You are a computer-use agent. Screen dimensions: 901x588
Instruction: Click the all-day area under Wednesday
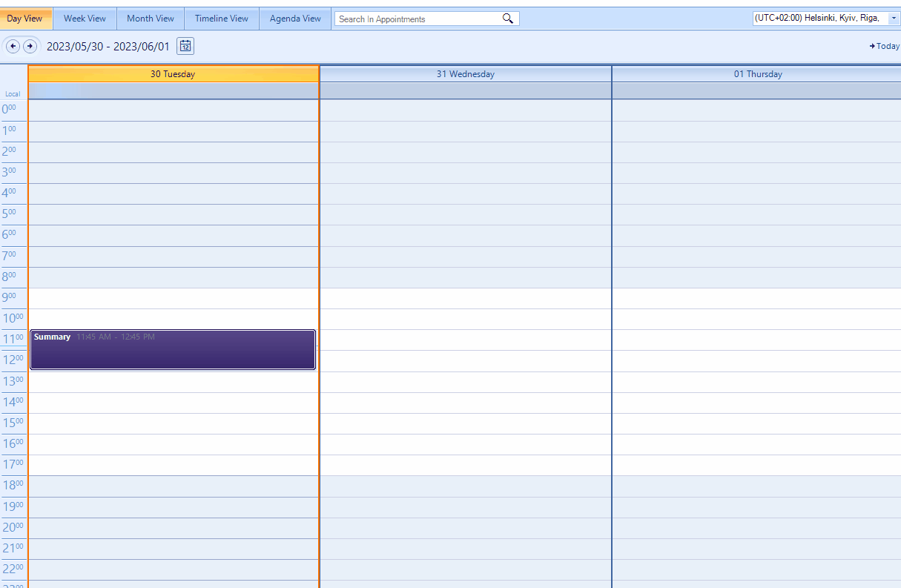(x=465, y=90)
